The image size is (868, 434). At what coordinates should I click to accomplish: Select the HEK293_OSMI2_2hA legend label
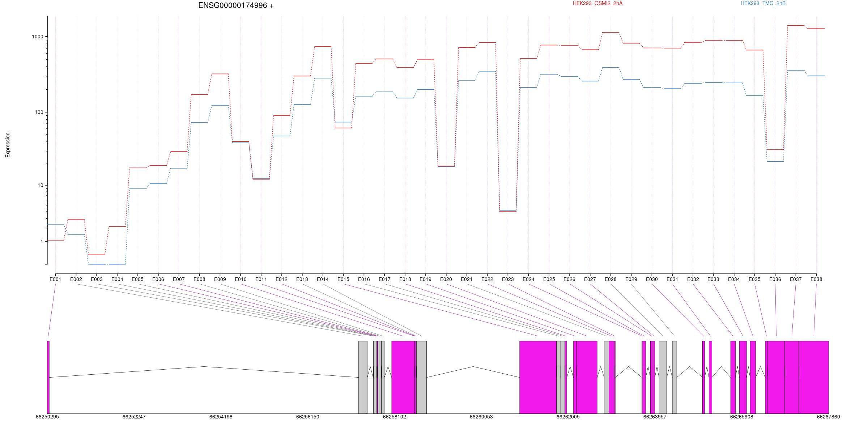click(x=597, y=3)
